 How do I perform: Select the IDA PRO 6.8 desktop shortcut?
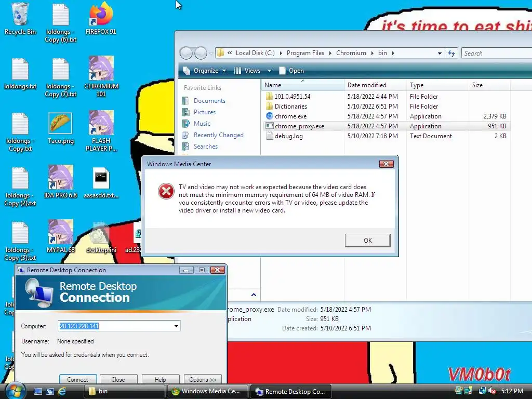tap(60, 182)
